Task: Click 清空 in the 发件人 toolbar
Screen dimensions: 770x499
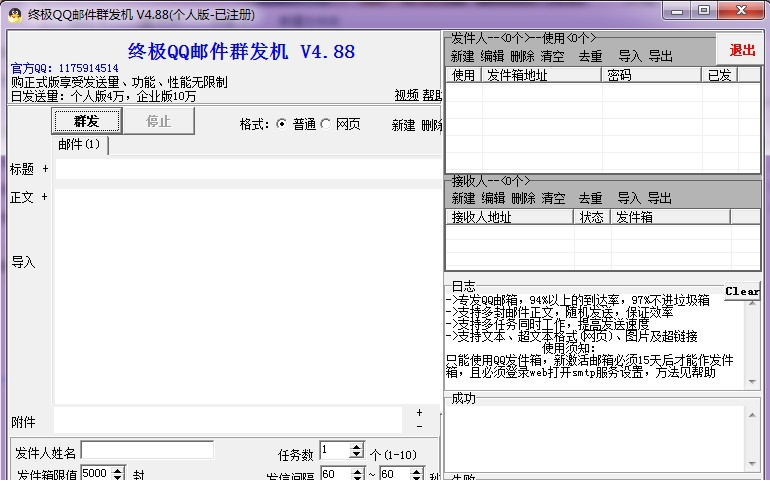Action: 553,56
